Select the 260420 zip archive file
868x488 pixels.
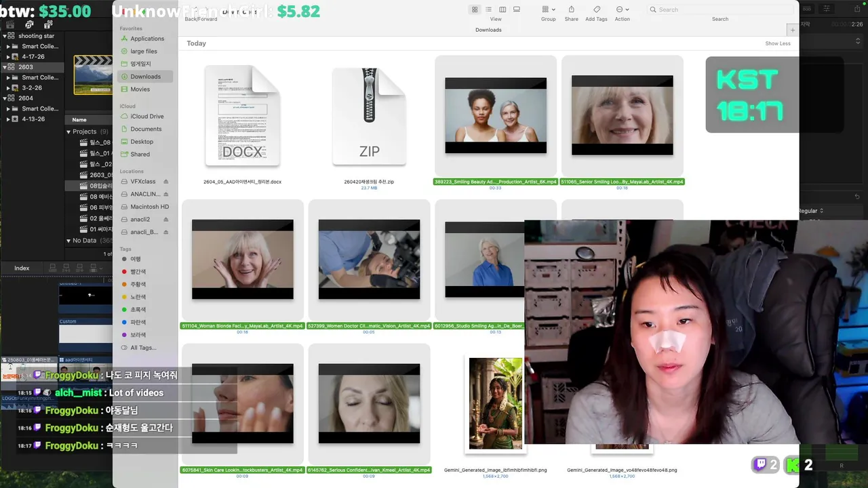(369, 115)
